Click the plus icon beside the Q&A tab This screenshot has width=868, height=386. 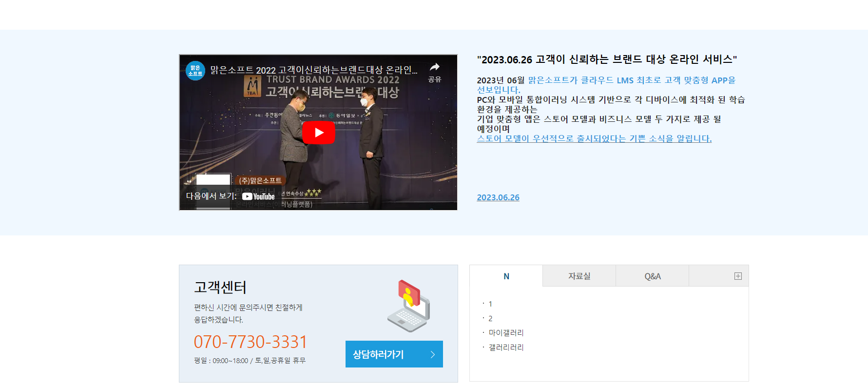pyautogui.click(x=738, y=276)
